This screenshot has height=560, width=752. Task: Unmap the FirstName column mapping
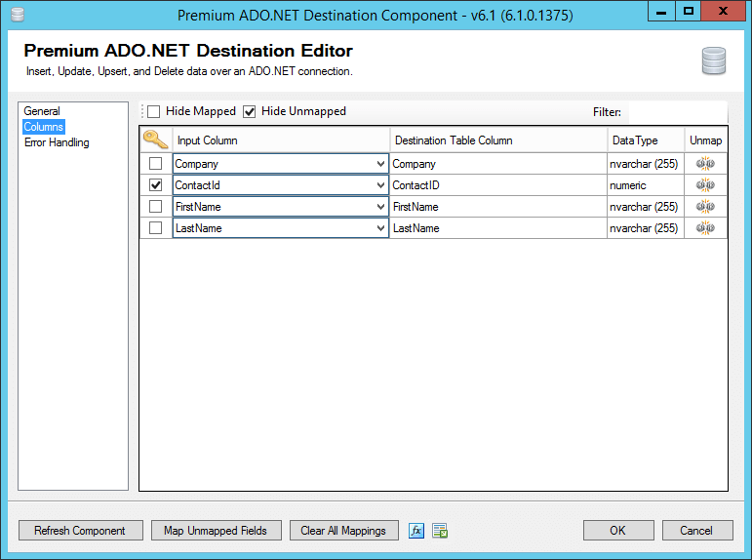[x=705, y=207]
